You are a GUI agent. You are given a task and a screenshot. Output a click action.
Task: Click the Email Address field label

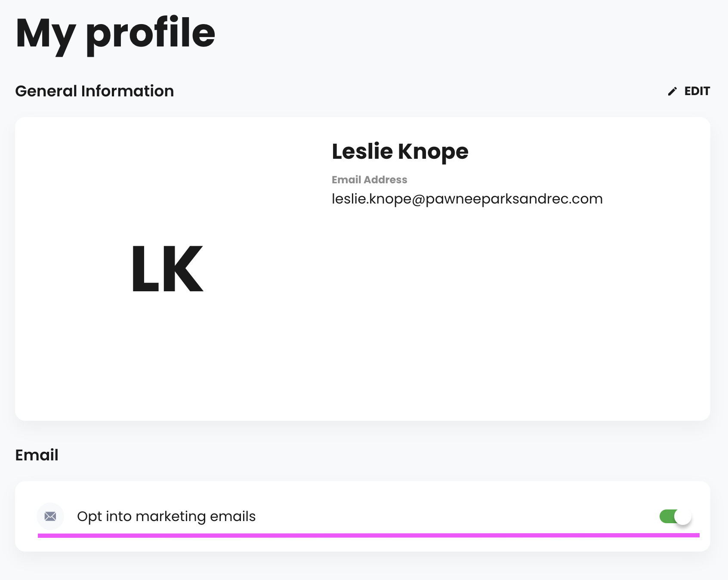coord(369,180)
